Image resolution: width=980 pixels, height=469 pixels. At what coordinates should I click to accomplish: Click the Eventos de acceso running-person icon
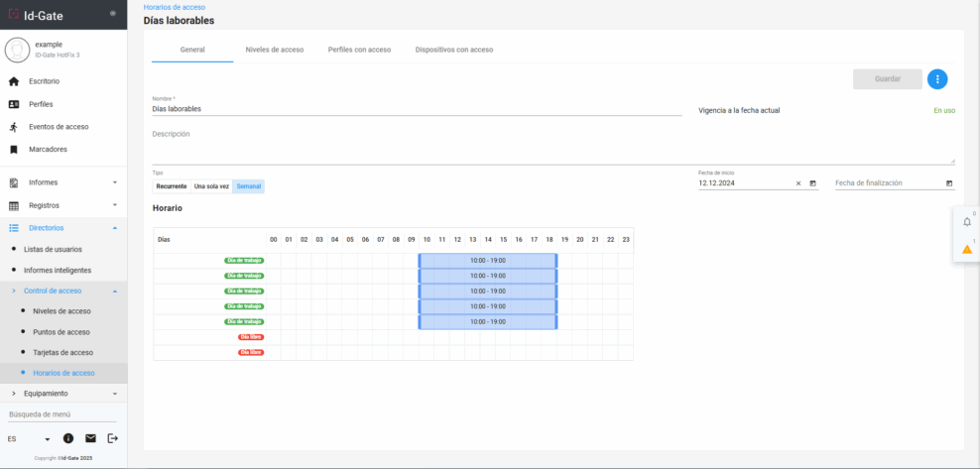(x=14, y=127)
